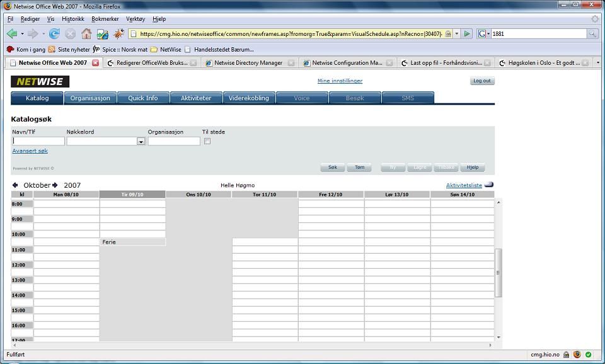Open the Vis menu
605x364 pixels.
[50, 19]
